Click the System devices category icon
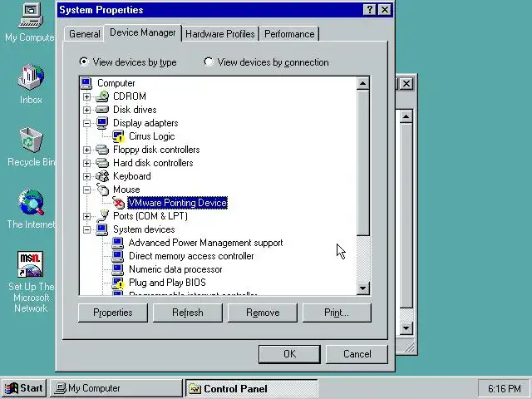This screenshot has width=532, height=399. pyautogui.click(x=101, y=229)
